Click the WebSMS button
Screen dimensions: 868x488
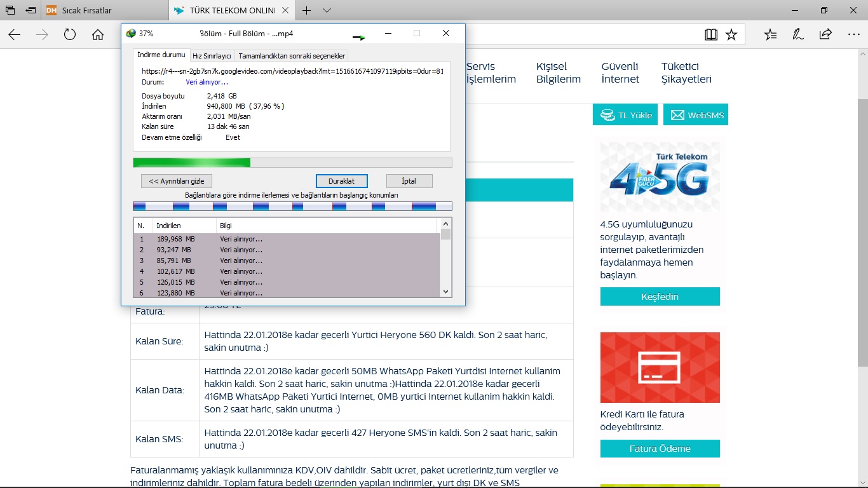pos(696,115)
